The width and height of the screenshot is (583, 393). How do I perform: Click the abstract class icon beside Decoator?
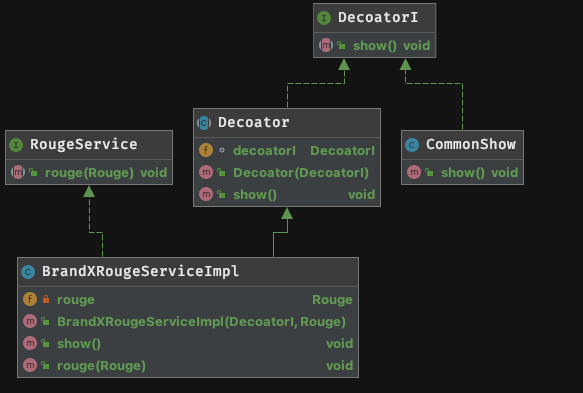(x=204, y=123)
